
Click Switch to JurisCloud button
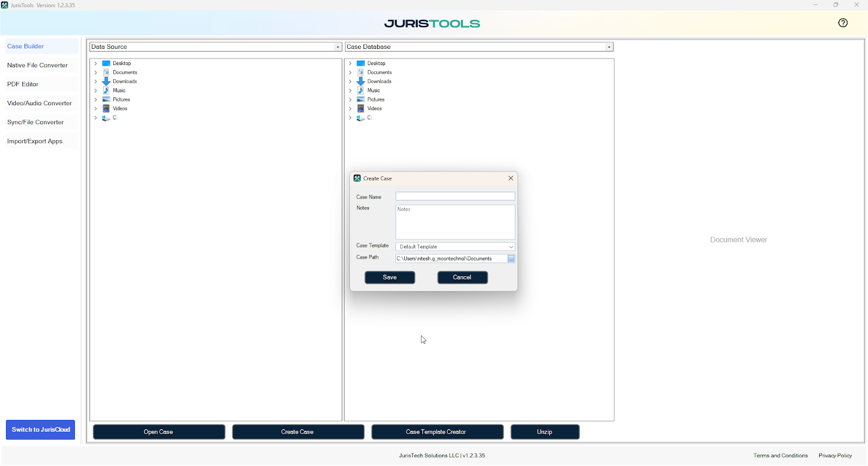(x=41, y=430)
